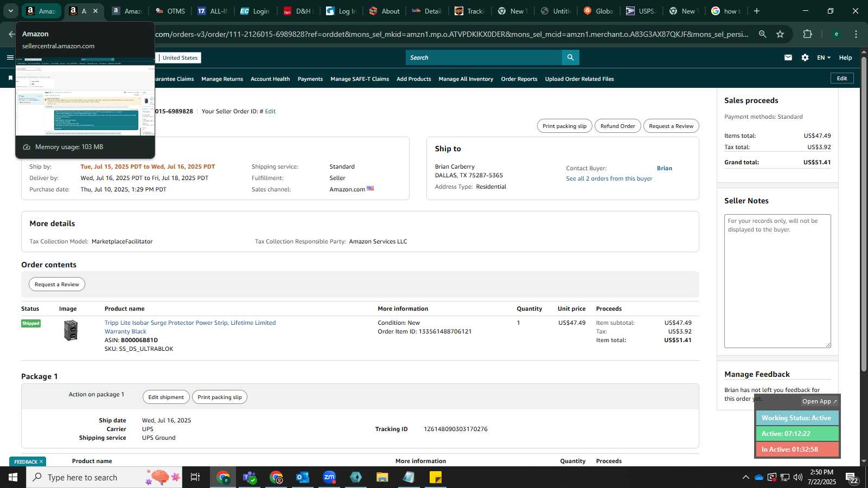Open Manage All Inventory menu item
This screenshot has width=868, height=488.
[x=466, y=79]
